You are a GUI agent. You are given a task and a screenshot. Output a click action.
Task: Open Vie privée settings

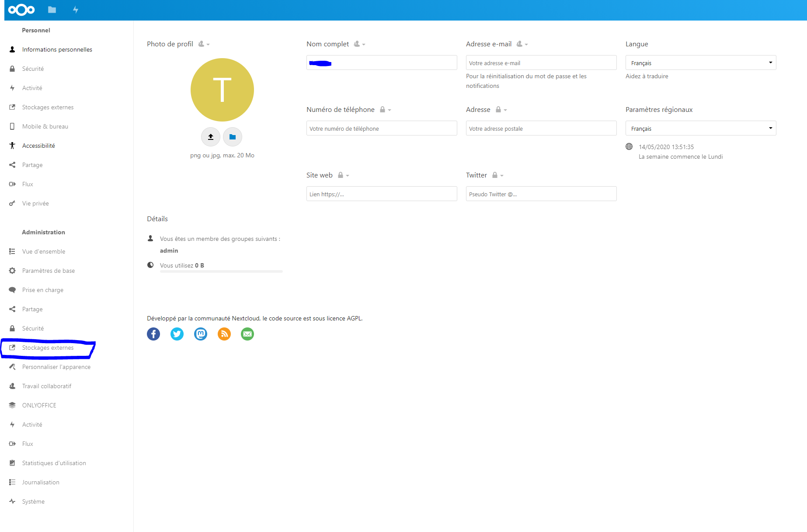[35, 203]
